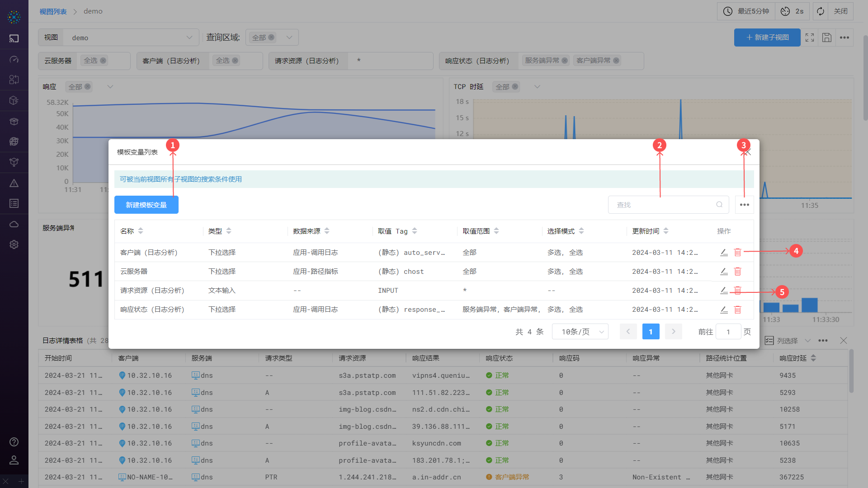Open the help question mark icon
868x488 pixels.
(x=14, y=442)
